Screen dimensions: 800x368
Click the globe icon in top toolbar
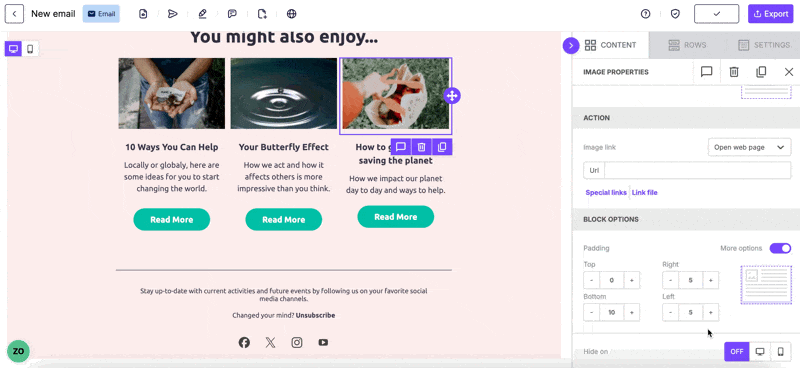291,14
